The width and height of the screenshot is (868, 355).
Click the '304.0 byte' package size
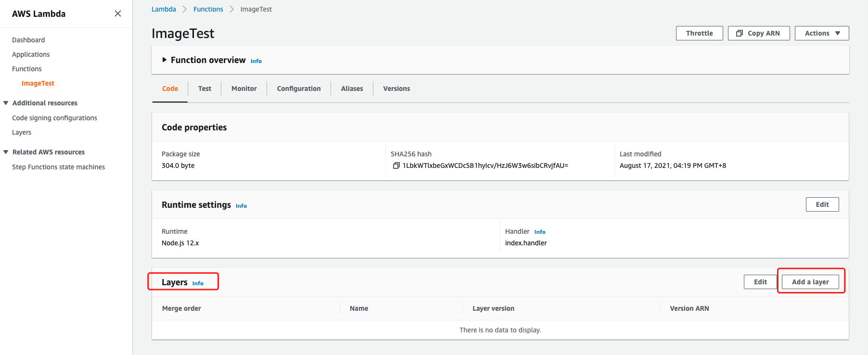(x=178, y=165)
